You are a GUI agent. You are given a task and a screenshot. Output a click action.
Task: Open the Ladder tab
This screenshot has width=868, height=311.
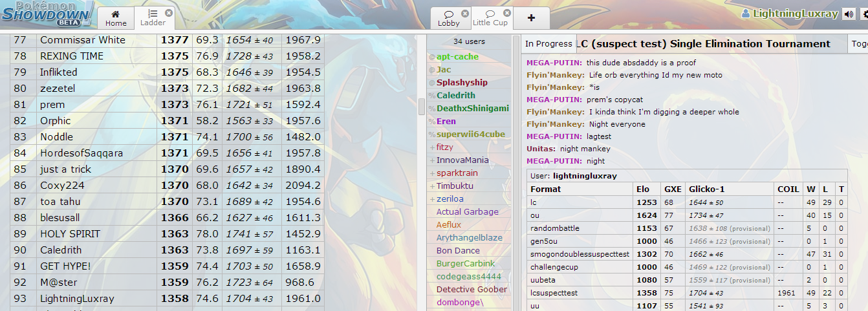point(153,18)
